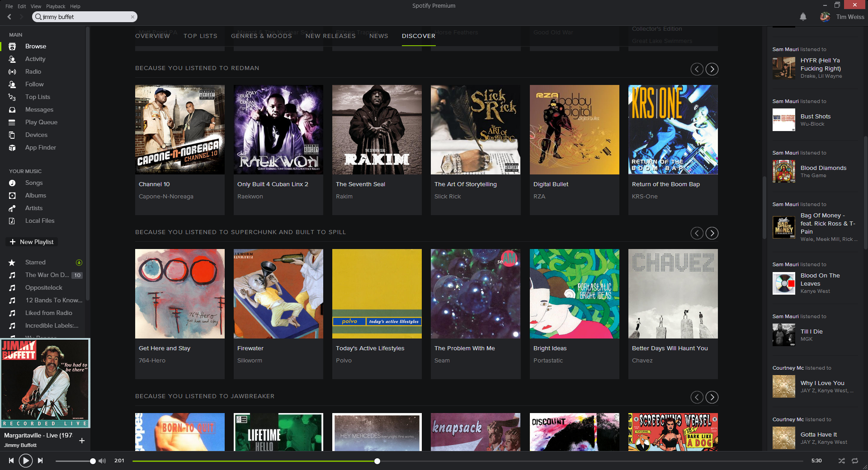Click the volume speaker icon
Screen dimensions: 868x470
point(102,461)
